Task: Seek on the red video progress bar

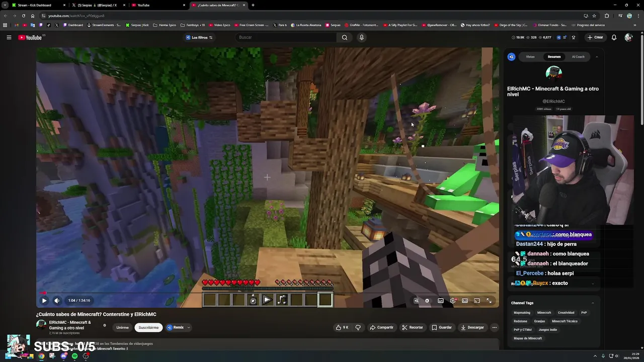Action: click(x=267, y=293)
